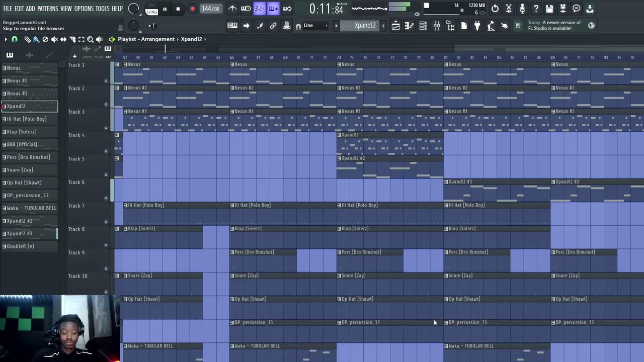Open the Browser view icon

point(450,26)
